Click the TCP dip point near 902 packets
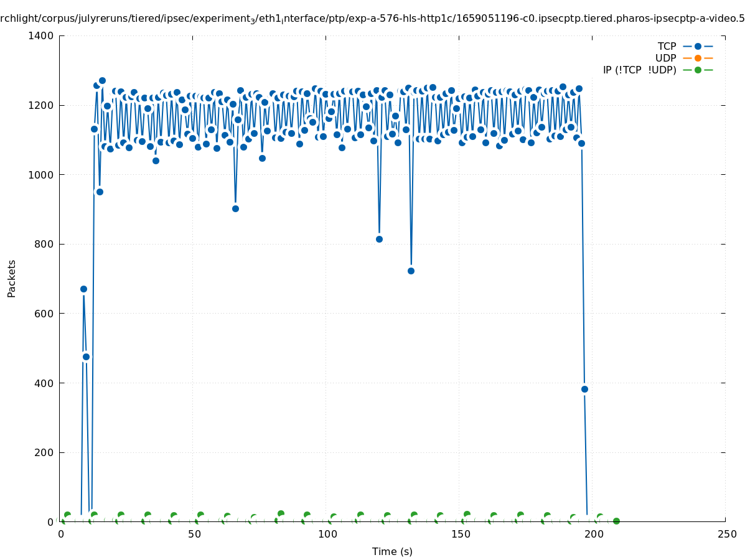Screen dimensions: 745x560 click(235, 208)
